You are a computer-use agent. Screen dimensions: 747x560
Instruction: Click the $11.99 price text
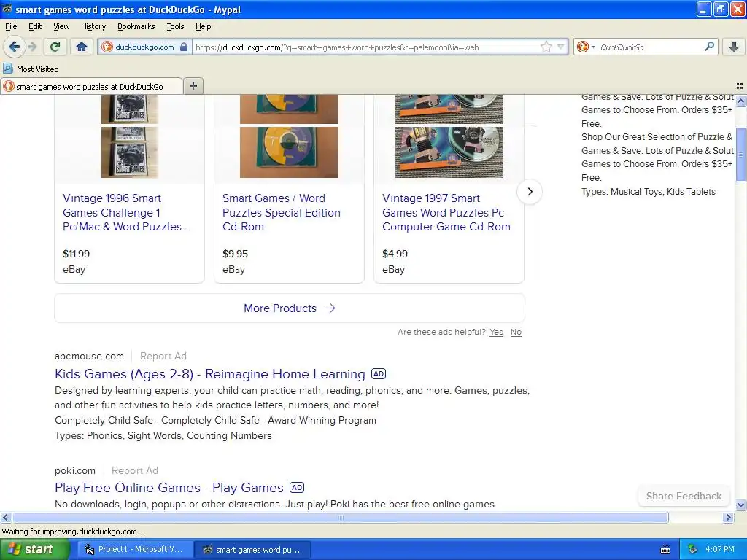coord(76,254)
